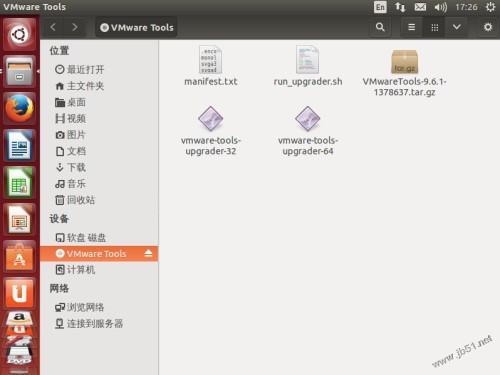Go forward with the right arrow
The height and width of the screenshot is (375, 500).
[x=75, y=27]
